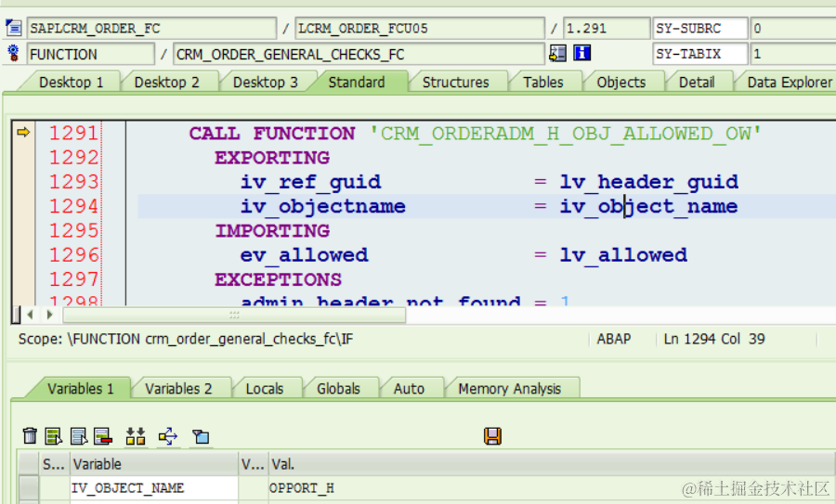Screen dimensions: 836x504
Task: Select the Standard tab
Action: [356, 82]
